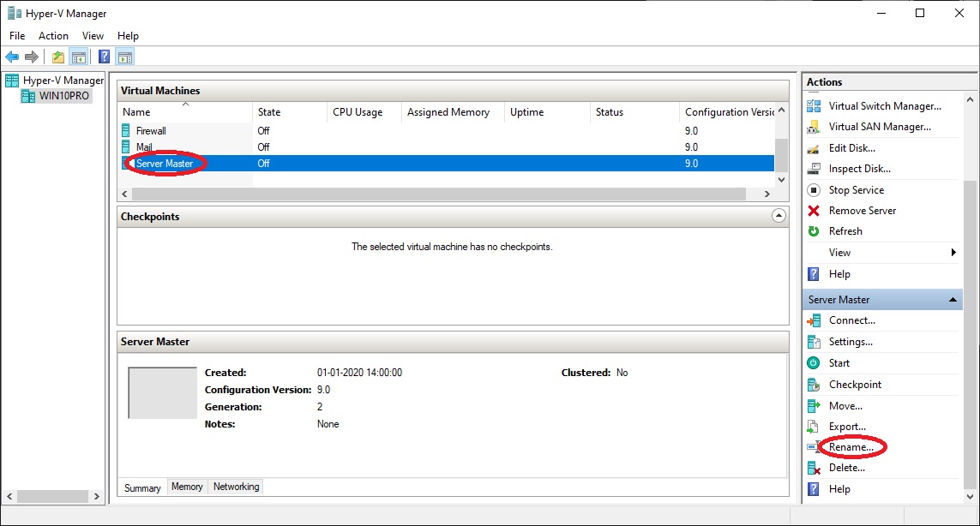The width and height of the screenshot is (980, 526).
Task: Click the green Start power icon
Action: (814, 363)
